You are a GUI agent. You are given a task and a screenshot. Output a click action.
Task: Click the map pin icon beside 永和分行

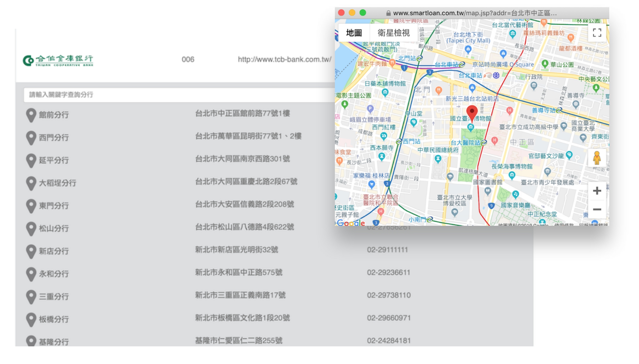(x=31, y=274)
